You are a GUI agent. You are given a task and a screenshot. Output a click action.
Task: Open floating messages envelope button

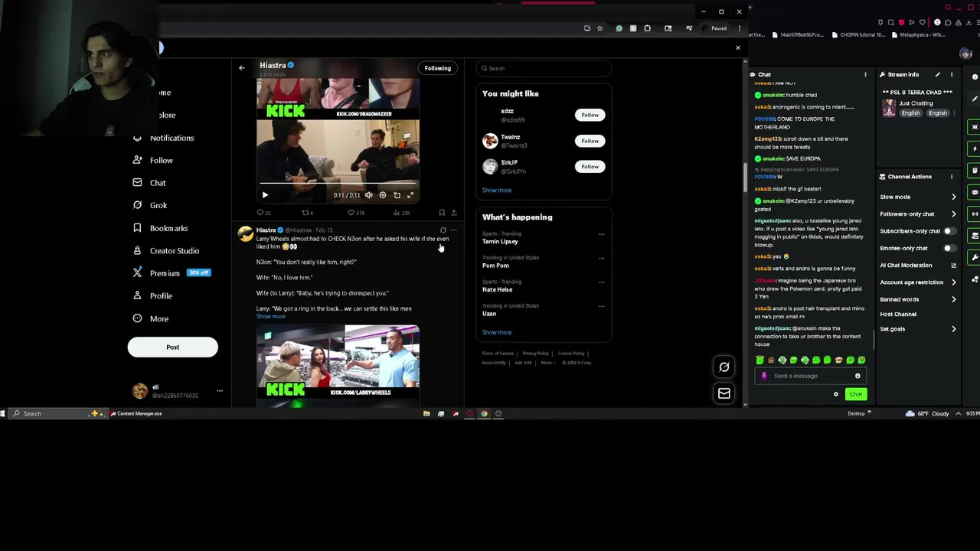click(x=724, y=393)
